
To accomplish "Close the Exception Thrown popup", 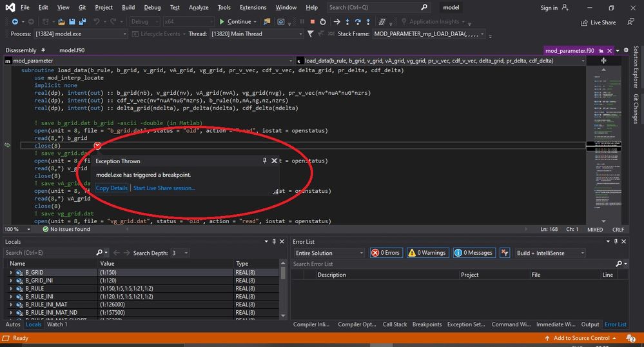I will click(275, 161).
